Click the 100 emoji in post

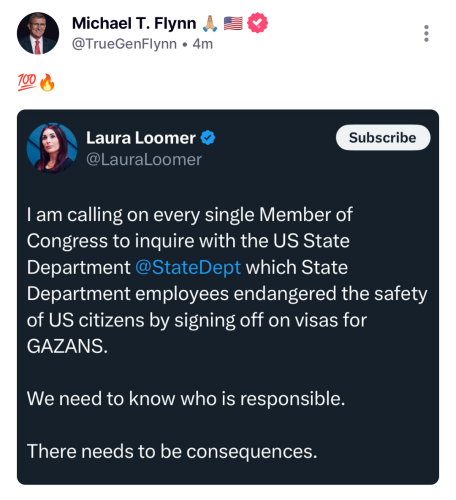click(x=27, y=82)
